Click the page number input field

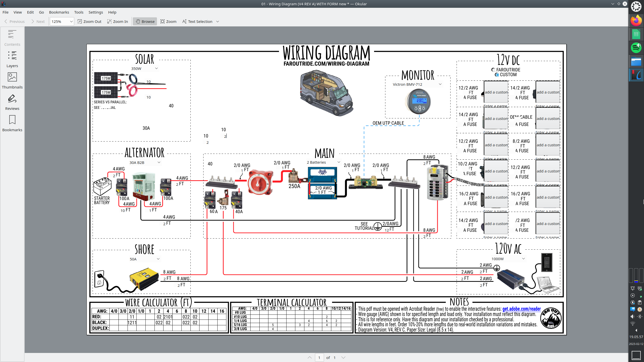tap(319, 357)
